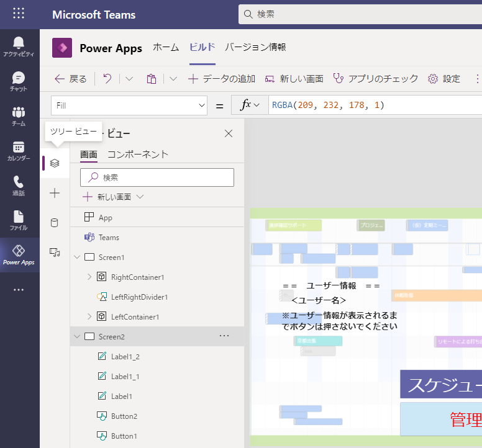The width and height of the screenshot is (482, 448).
Task: Select the 画面 tab in tree view
Action: point(89,154)
